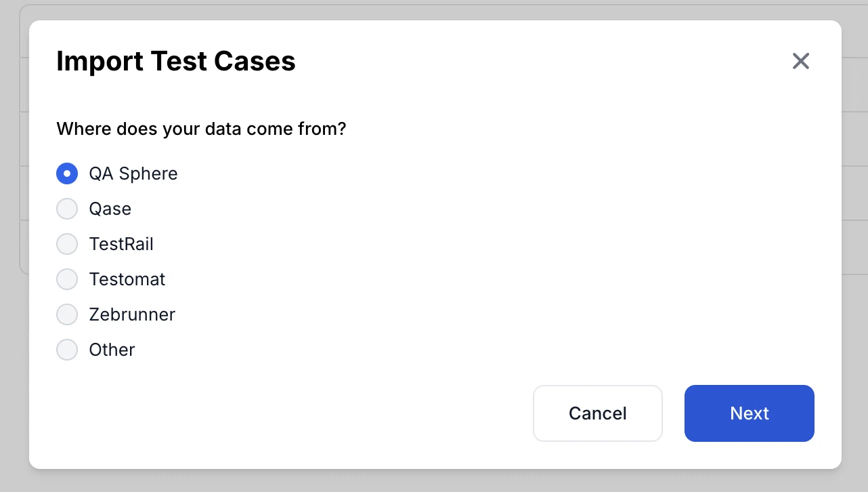Screen dimensions: 868x492
Task: Click the Zebrunner label text
Action: click(x=132, y=314)
